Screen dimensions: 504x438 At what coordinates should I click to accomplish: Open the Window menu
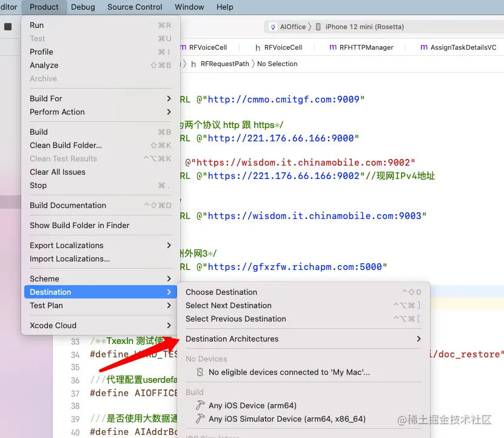[x=189, y=7]
